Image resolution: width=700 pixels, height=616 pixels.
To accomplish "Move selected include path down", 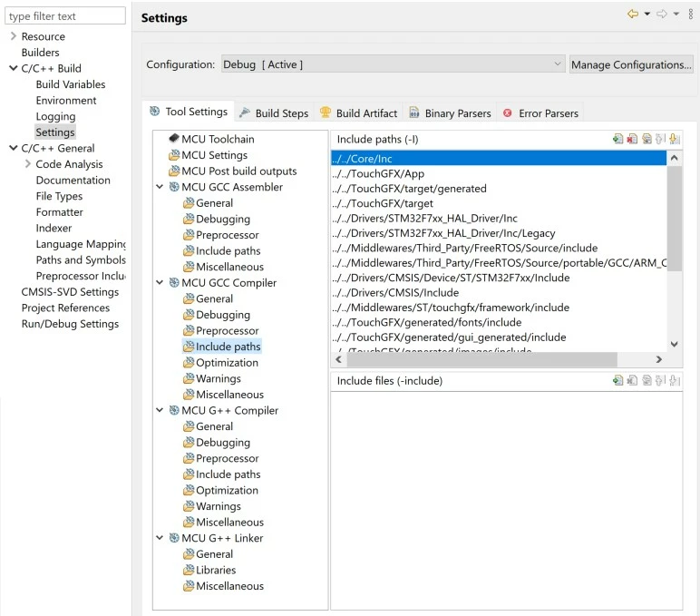I will pyautogui.click(x=675, y=140).
